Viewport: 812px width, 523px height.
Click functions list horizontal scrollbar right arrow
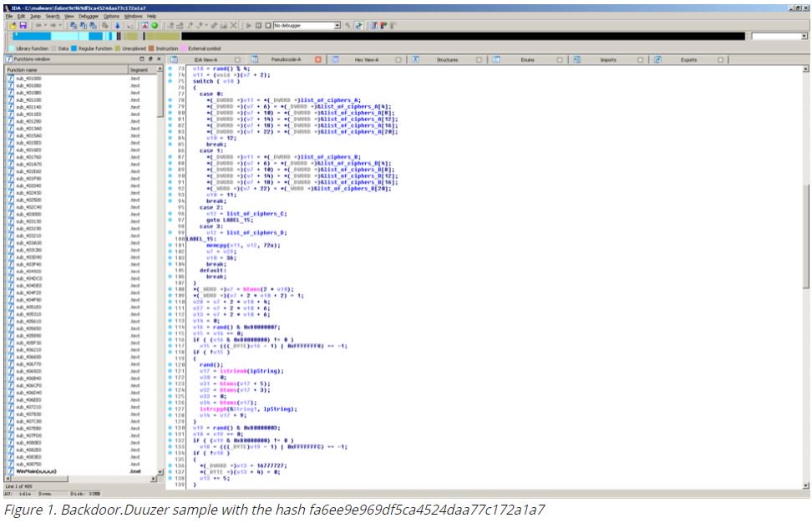tap(153, 479)
